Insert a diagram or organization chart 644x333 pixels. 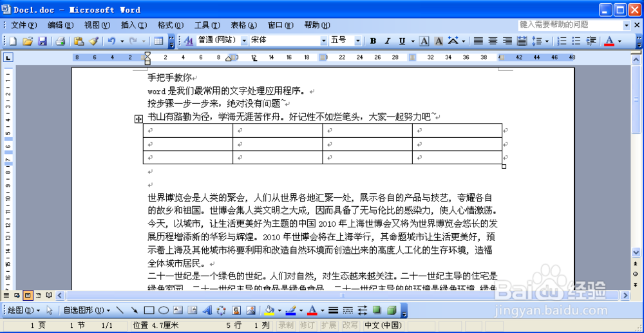click(x=222, y=310)
